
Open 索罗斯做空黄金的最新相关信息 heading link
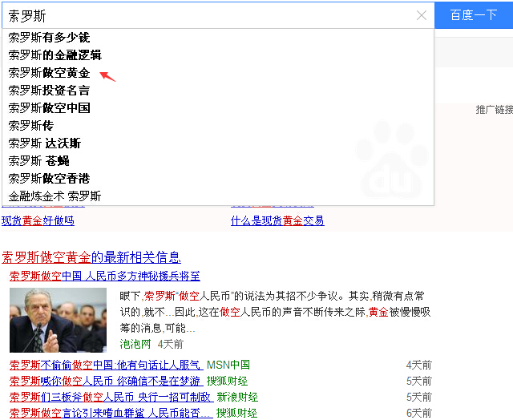point(91,257)
